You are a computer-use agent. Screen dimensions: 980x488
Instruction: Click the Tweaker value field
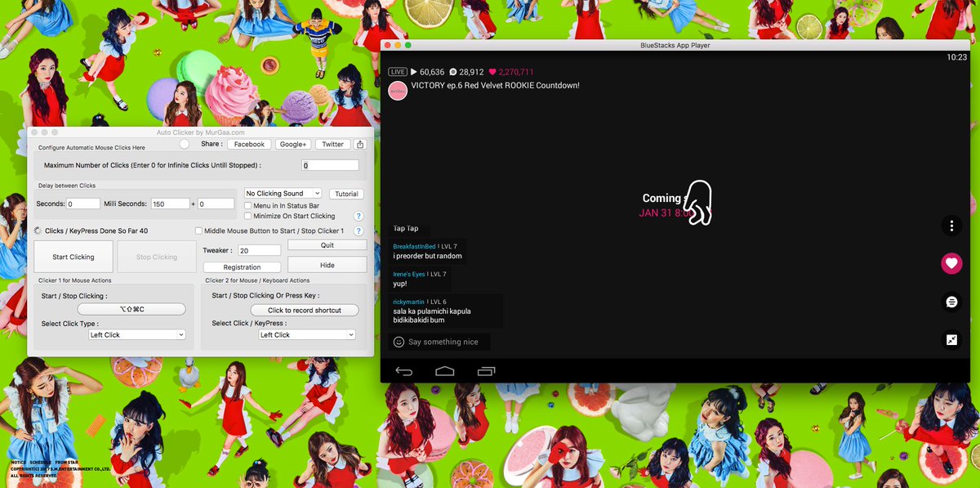260,250
